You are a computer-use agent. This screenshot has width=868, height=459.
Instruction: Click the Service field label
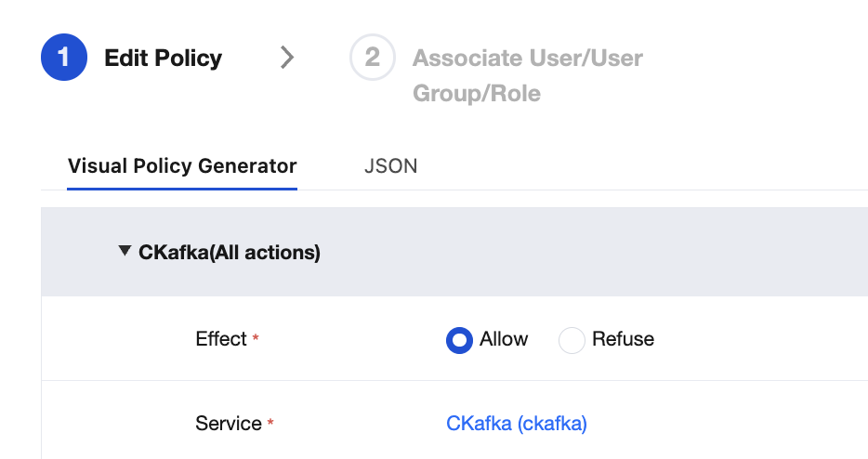[x=229, y=424]
